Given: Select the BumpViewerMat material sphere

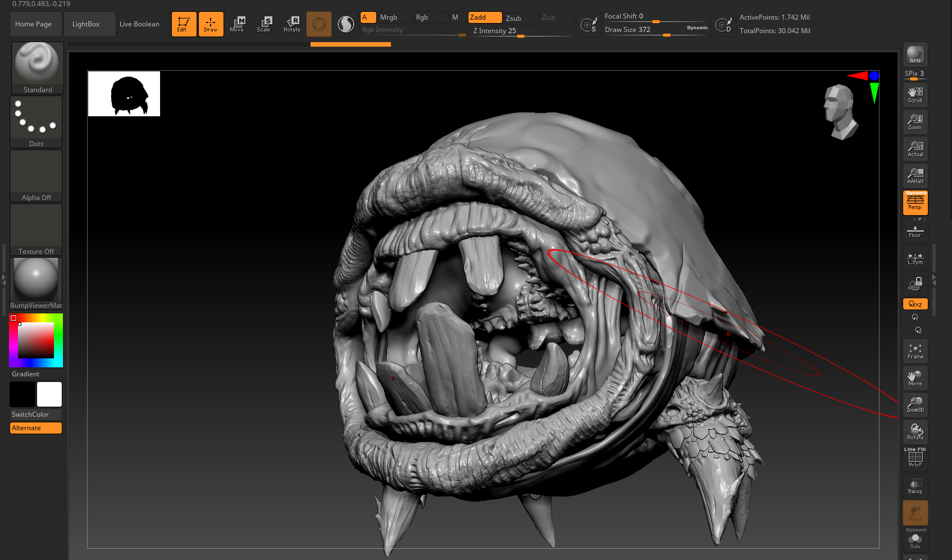Looking at the screenshot, I should point(35,279).
